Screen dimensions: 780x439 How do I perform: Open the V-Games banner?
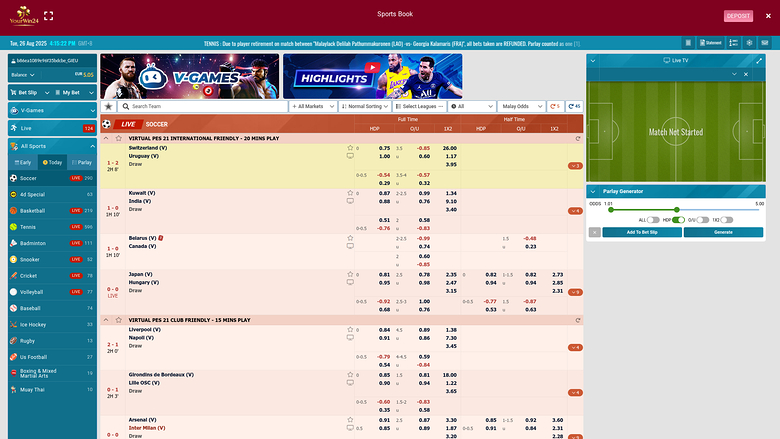[190, 77]
